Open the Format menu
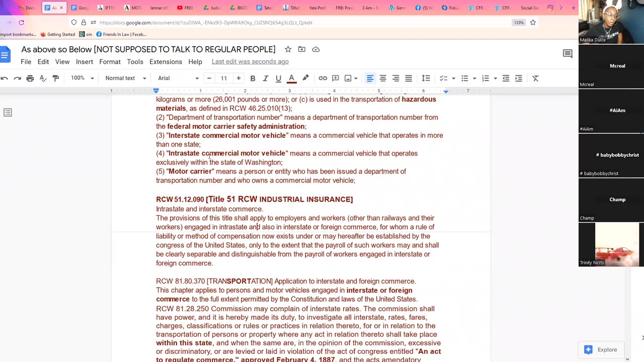Screen dimensions: 644x362 pos(110,62)
